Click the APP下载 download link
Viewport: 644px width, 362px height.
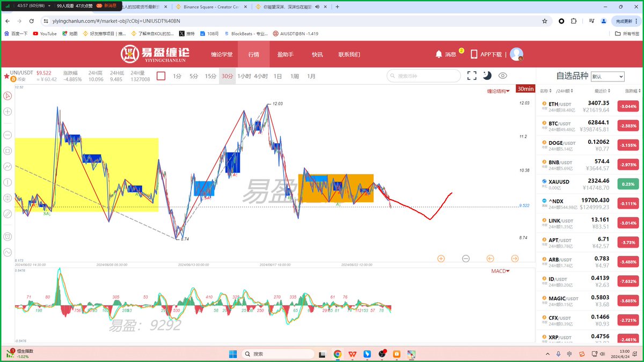pyautogui.click(x=486, y=54)
